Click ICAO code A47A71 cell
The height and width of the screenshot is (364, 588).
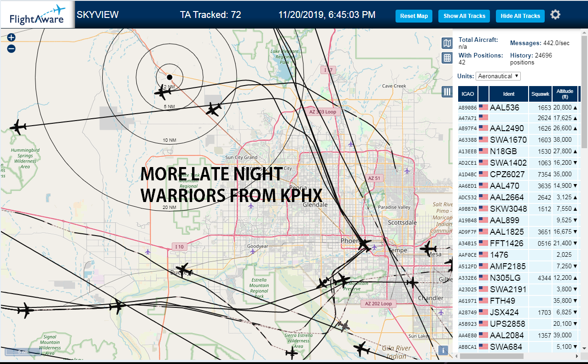pyautogui.click(x=467, y=118)
